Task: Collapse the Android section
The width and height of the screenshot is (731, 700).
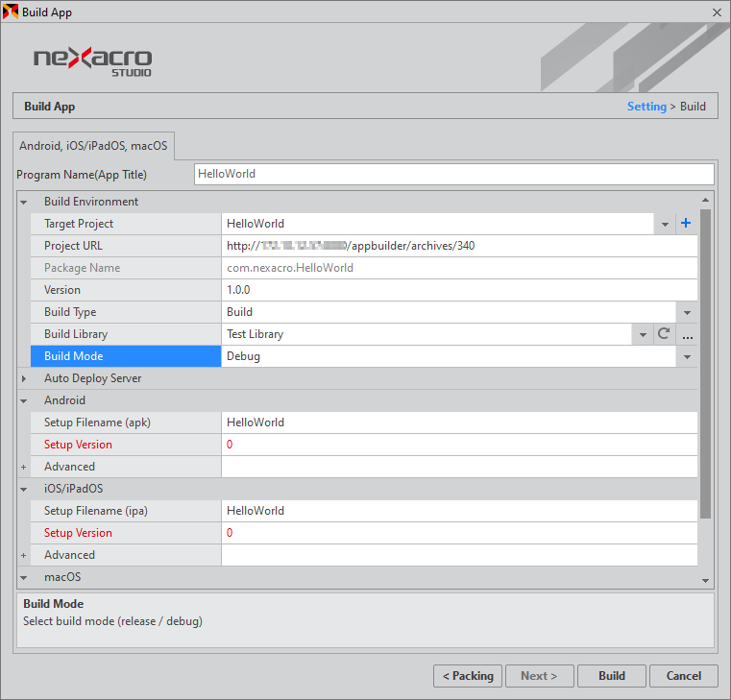Action: tap(24, 400)
